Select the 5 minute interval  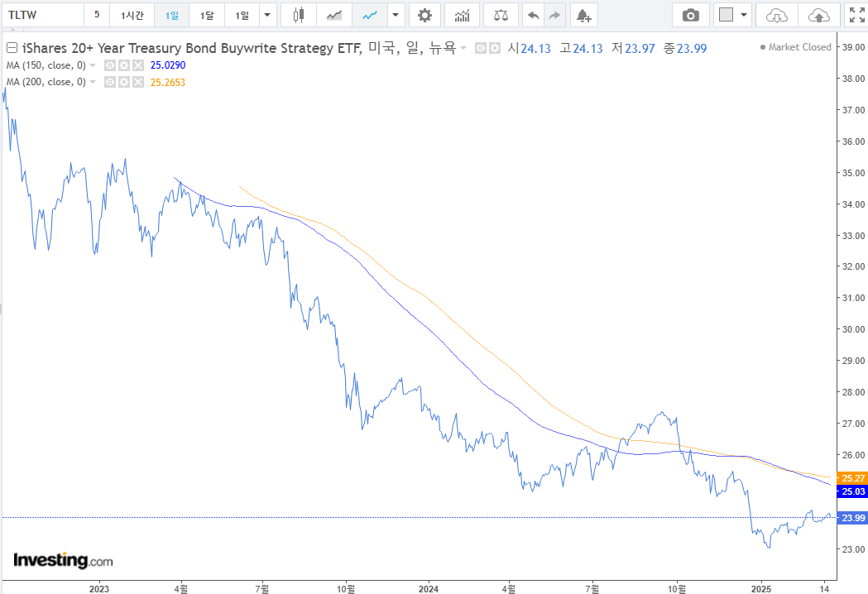pos(97,15)
